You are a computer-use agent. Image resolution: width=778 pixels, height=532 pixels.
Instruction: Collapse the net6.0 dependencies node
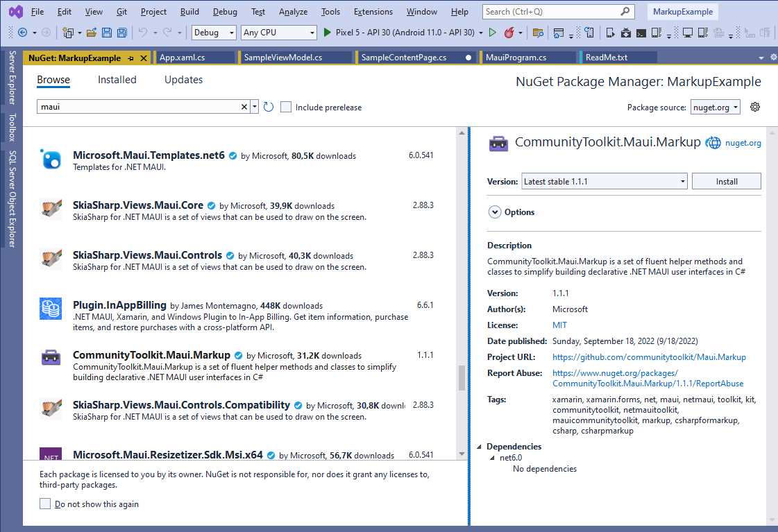click(x=491, y=457)
